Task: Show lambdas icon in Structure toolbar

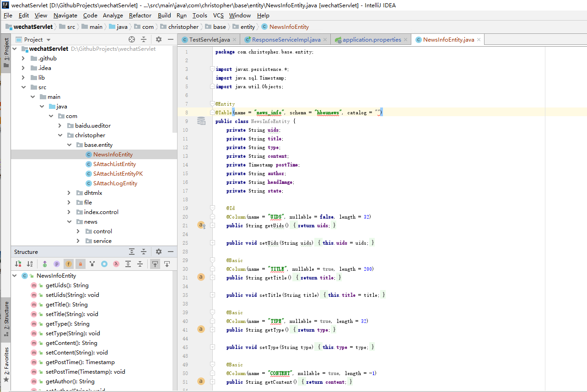Action: tap(117, 264)
